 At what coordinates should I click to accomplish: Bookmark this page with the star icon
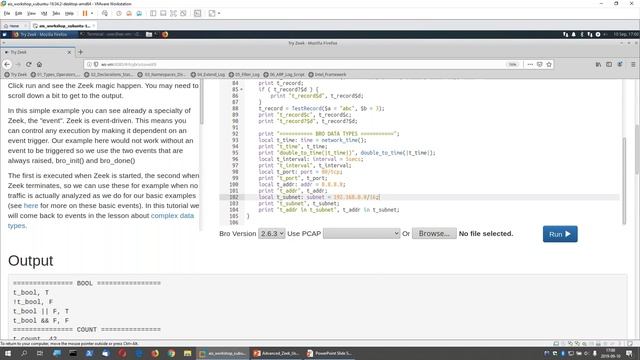coord(549,64)
